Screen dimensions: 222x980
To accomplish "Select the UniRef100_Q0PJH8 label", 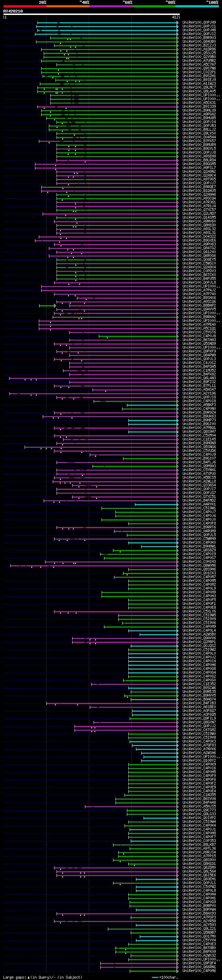I will 199,30.
